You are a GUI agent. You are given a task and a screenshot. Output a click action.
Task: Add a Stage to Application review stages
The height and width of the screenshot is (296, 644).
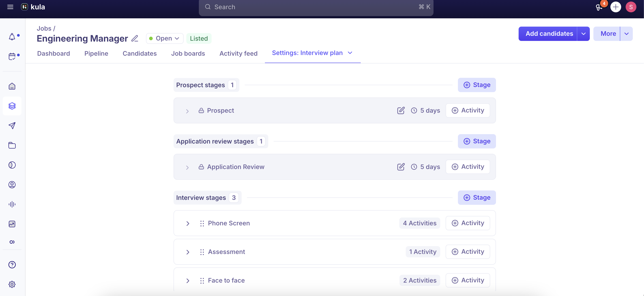click(x=477, y=141)
